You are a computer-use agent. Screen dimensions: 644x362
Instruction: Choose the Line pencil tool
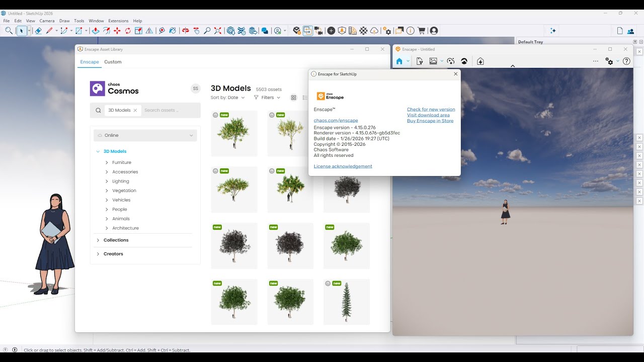tap(49, 31)
